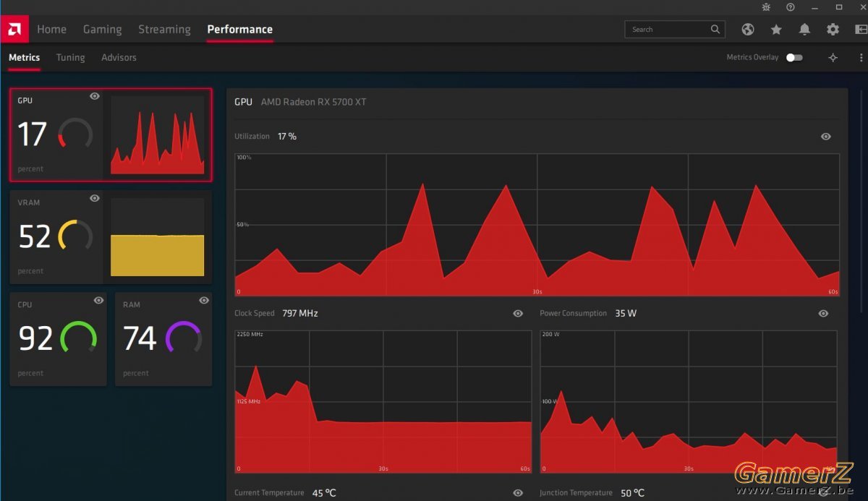Click the 'Junction Temperature' label
The image size is (868, 501).
(576, 492)
